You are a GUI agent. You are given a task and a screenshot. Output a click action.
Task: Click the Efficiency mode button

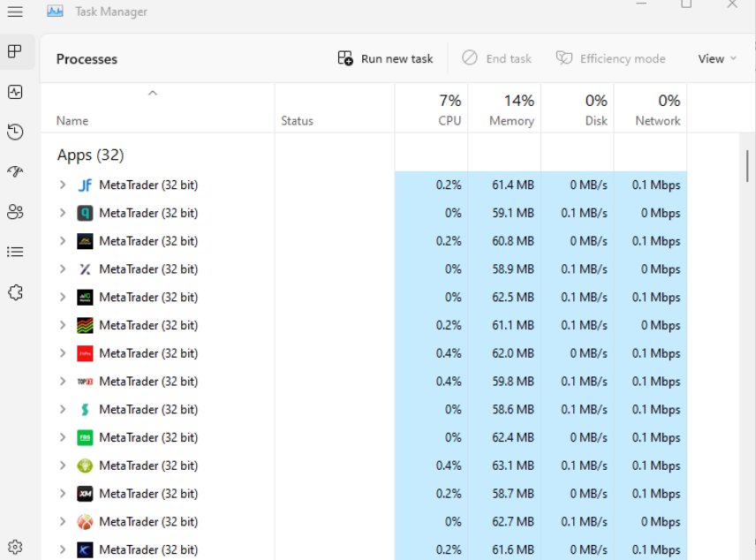(x=611, y=59)
